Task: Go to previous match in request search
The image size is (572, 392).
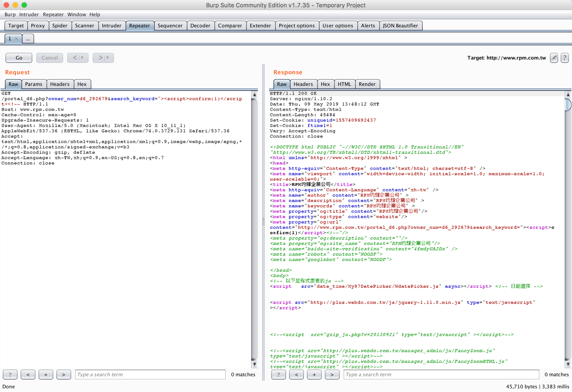Action: pyautogui.click(x=28, y=375)
